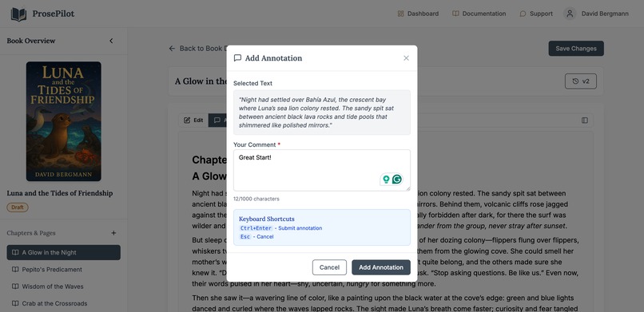Click the book icon beside Wisdom of the Waves

[15, 286]
